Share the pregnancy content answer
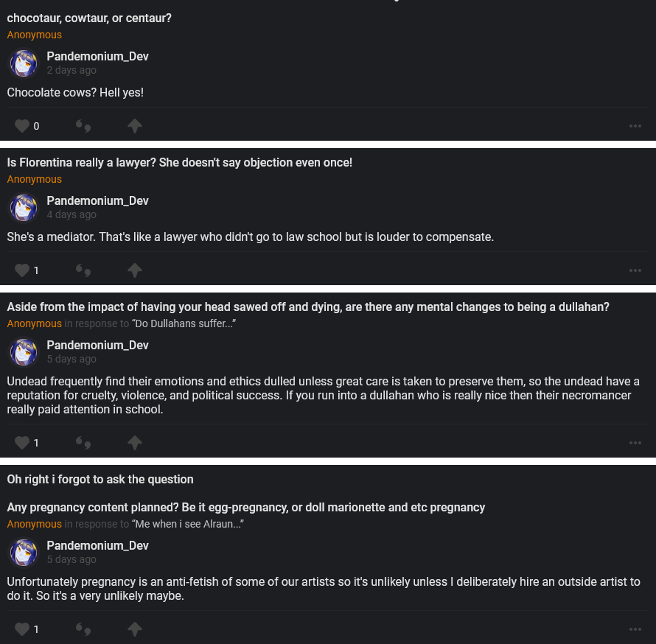This screenshot has height=644, width=656. click(134, 629)
